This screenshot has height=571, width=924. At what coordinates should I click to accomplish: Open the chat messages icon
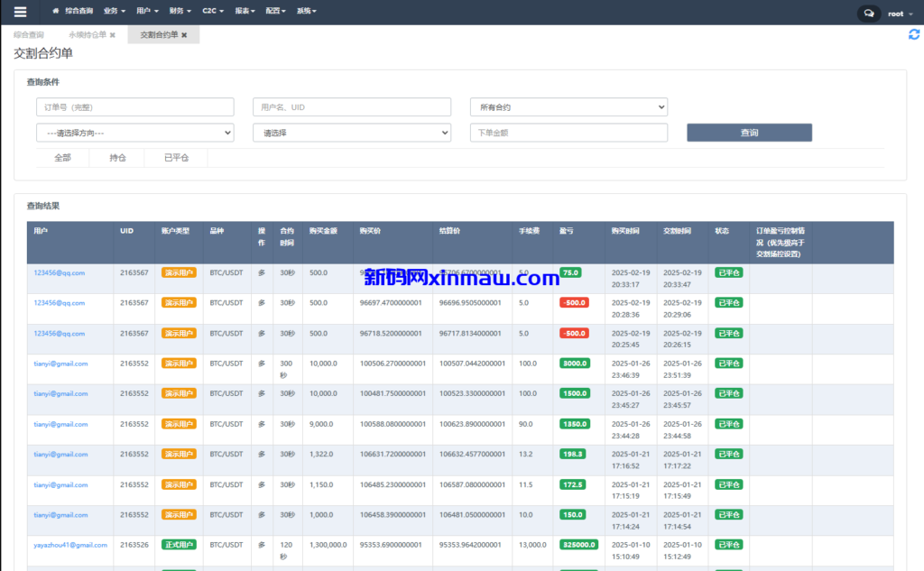click(x=868, y=14)
